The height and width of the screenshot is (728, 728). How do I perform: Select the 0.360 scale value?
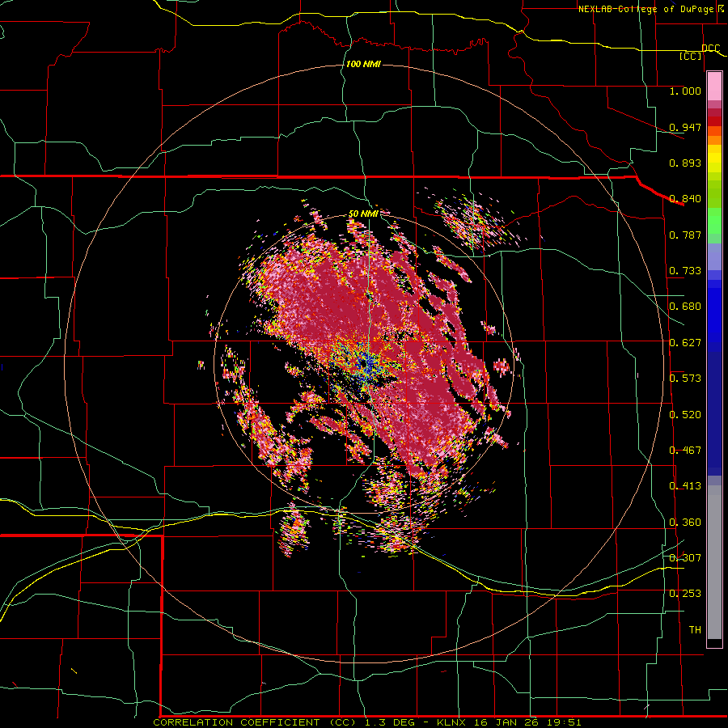click(685, 523)
